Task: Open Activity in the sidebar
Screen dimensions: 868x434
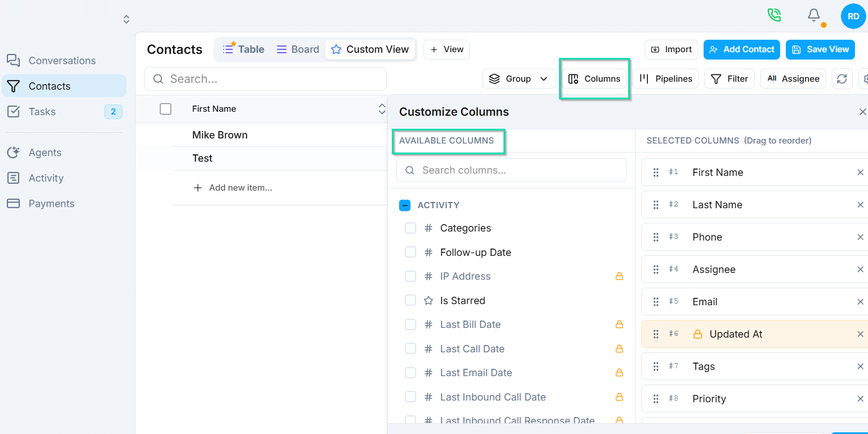Action: [63, 178]
